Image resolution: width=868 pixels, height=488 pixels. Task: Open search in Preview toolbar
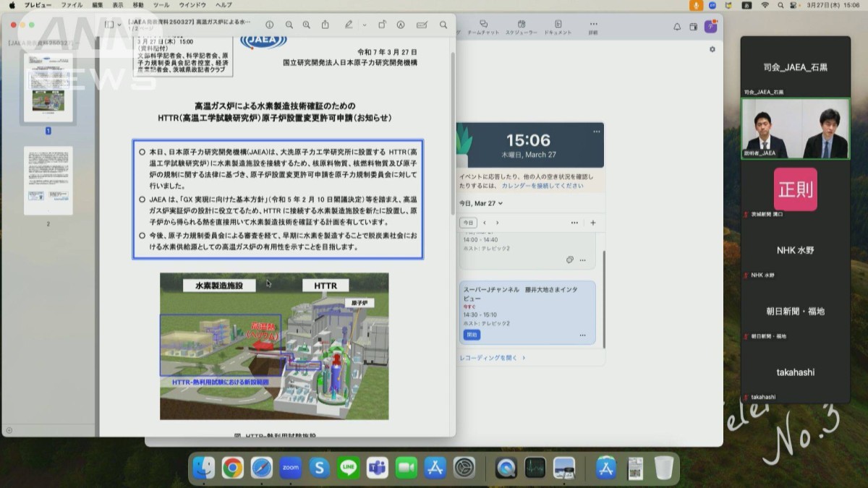tap(443, 25)
